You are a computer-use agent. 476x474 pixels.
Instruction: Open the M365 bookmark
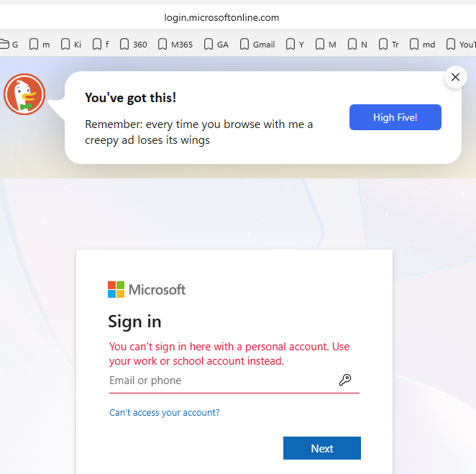[x=175, y=45]
